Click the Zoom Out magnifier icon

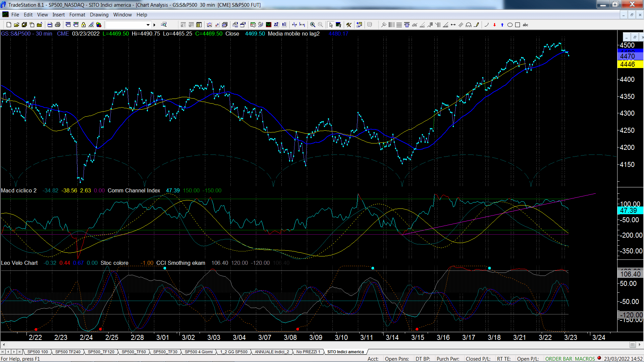pyautogui.click(x=320, y=25)
